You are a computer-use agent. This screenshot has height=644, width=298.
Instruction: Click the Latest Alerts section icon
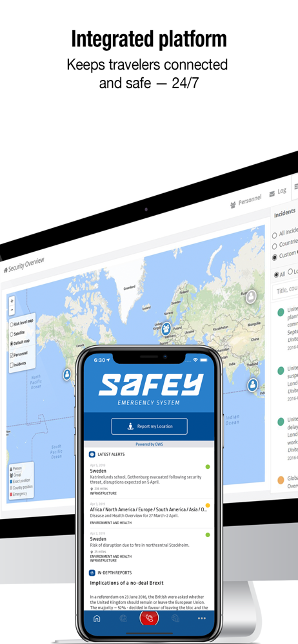92,454
